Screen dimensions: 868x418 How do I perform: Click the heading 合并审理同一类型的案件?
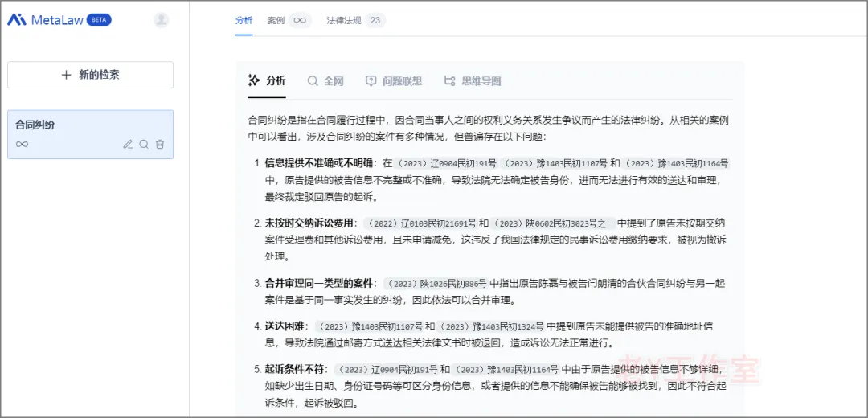point(320,284)
